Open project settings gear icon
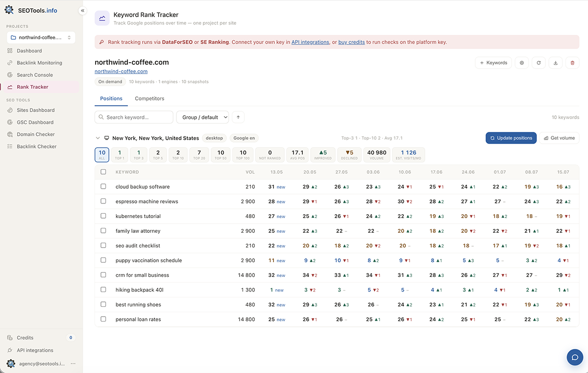This screenshot has height=373, width=588. (522, 63)
